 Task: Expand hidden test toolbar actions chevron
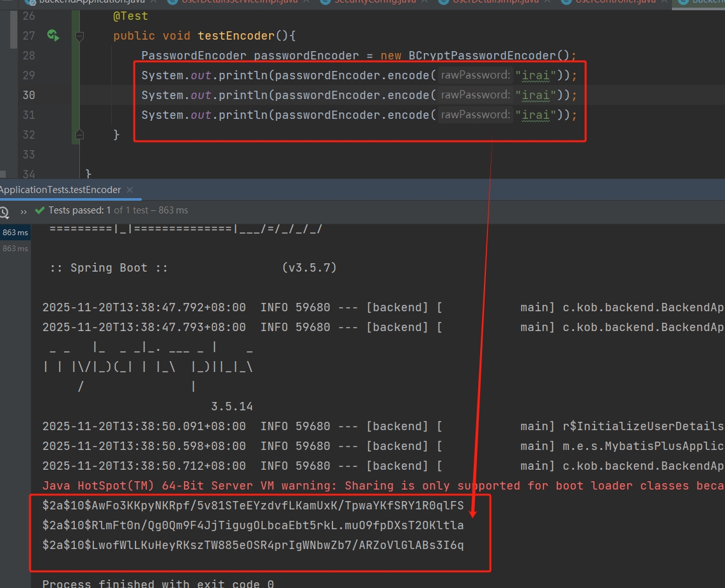24,211
